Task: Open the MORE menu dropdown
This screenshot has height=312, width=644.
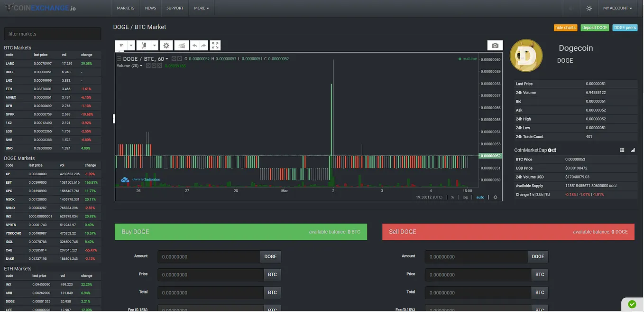Action: point(202,8)
